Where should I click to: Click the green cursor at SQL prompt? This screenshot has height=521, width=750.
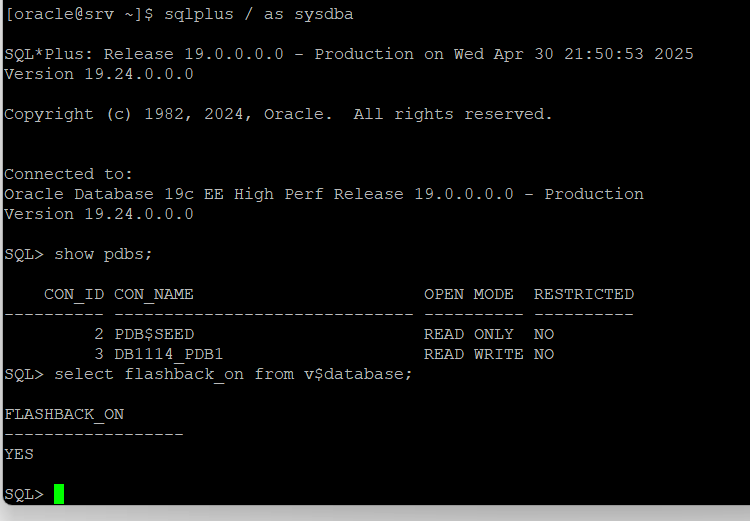coord(59,494)
